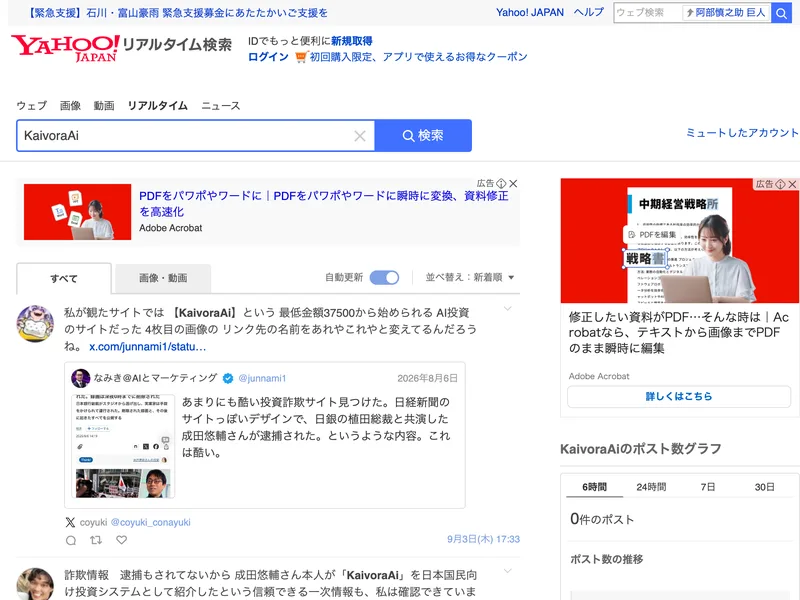The width and height of the screenshot is (800, 600).
Task: Open the quoted post's screenshot thumbnail
Action: tap(123, 445)
